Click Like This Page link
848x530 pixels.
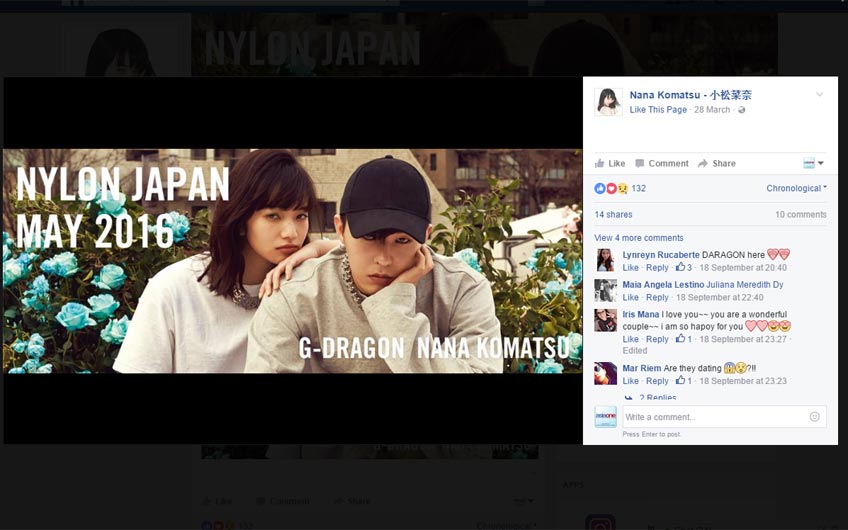tap(658, 109)
